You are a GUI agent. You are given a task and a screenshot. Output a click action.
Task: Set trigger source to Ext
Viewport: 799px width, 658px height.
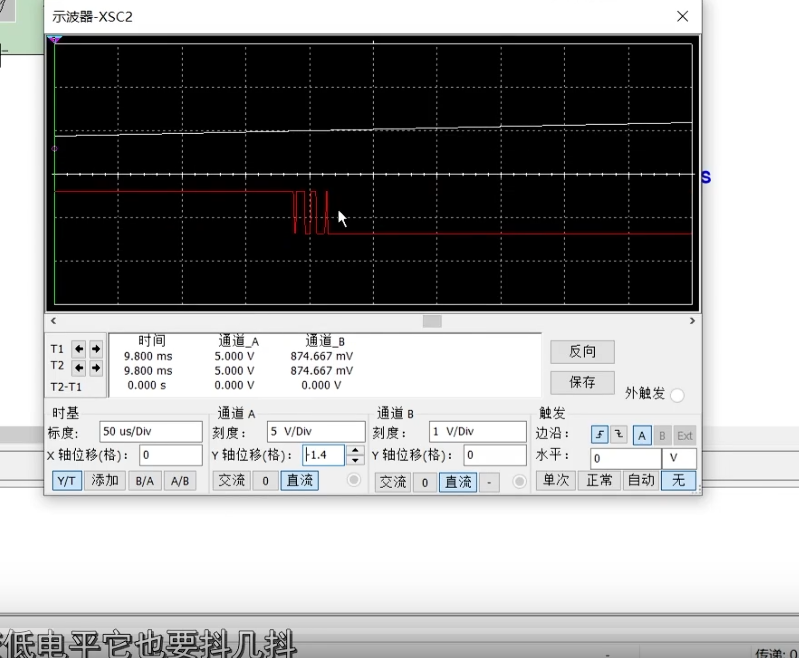pyautogui.click(x=684, y=435)
